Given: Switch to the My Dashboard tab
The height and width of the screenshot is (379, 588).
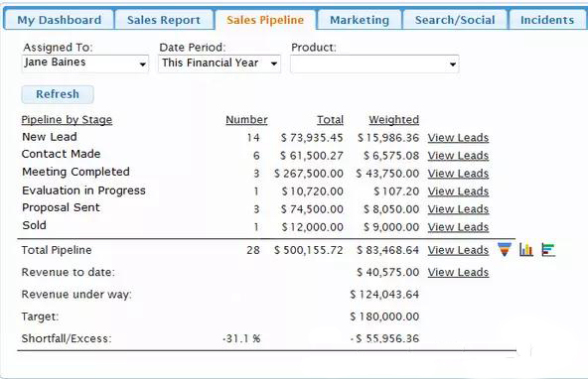Looking at the screenshot, I should click(59, 20).
